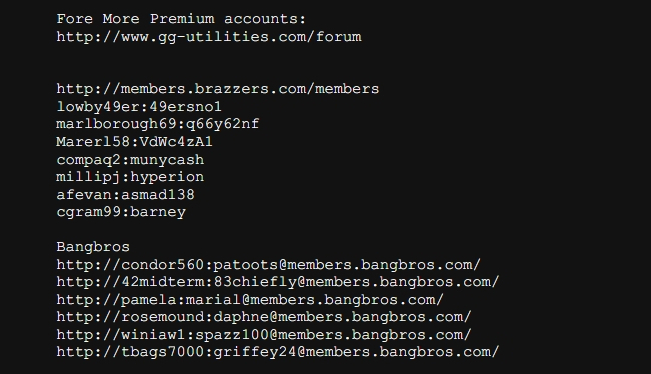Select the line beginning with marlborough69
This screenshot has height=374, width=651.
click(158, 124)
